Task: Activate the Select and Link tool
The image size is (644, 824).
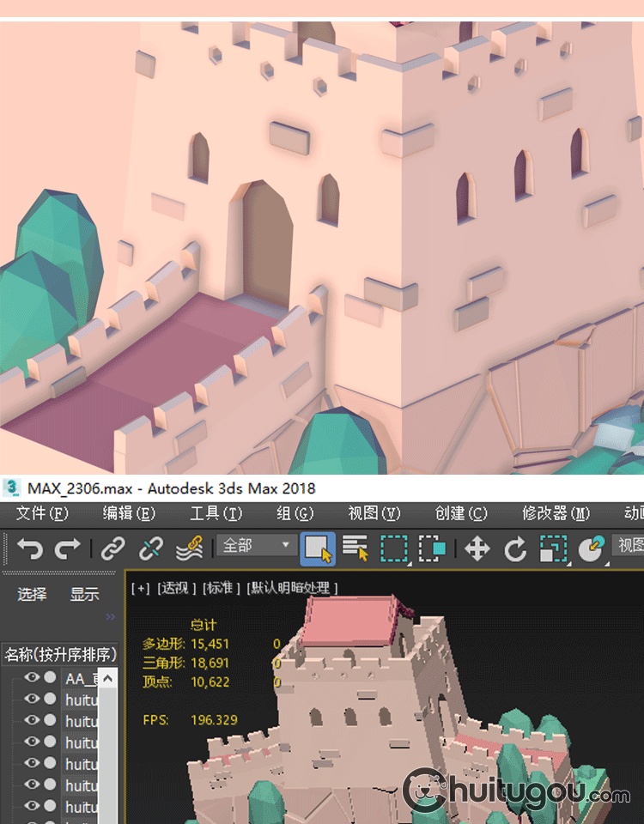Action: pos(113,549)
